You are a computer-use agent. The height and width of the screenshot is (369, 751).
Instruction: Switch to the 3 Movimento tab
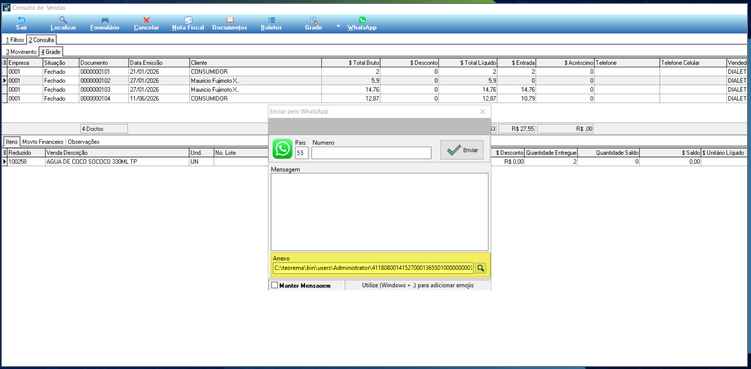pos(21,51)
